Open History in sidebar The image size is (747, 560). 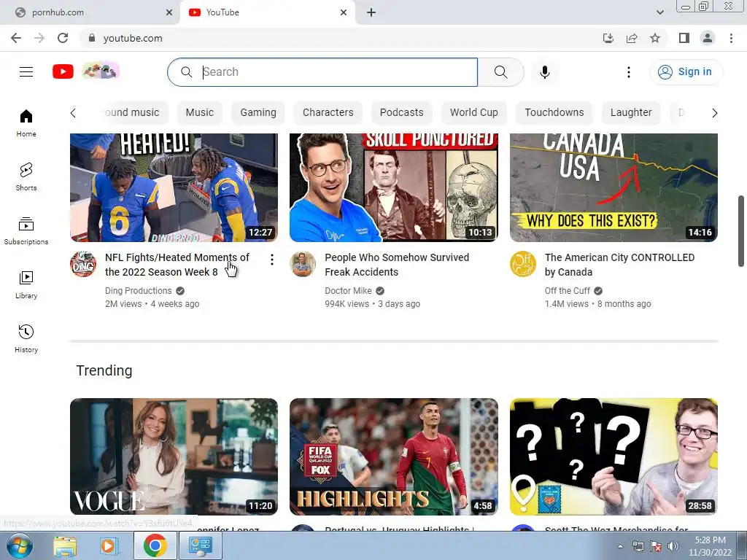26,338
